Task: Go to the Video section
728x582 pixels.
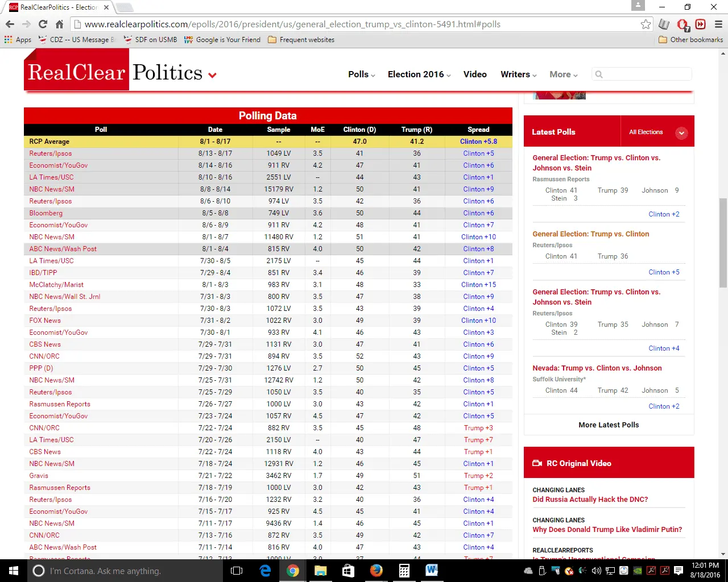Action: click(x=475, y=74)
